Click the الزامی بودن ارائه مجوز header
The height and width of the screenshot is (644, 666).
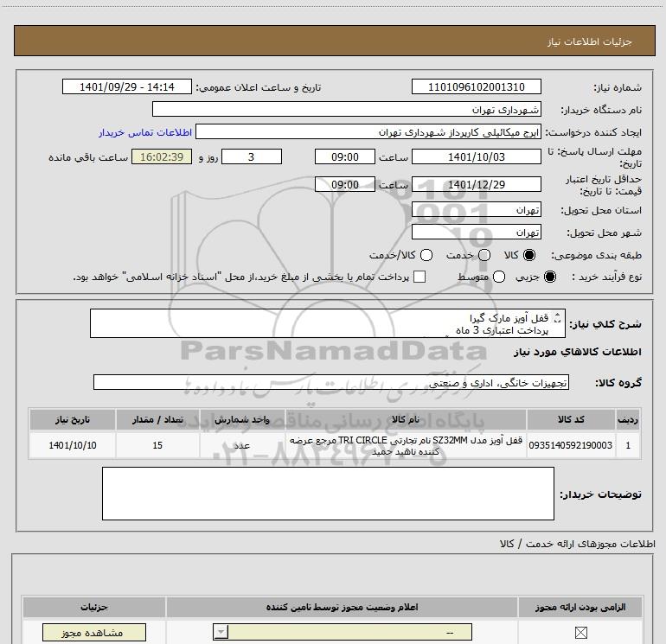point(580,607)
